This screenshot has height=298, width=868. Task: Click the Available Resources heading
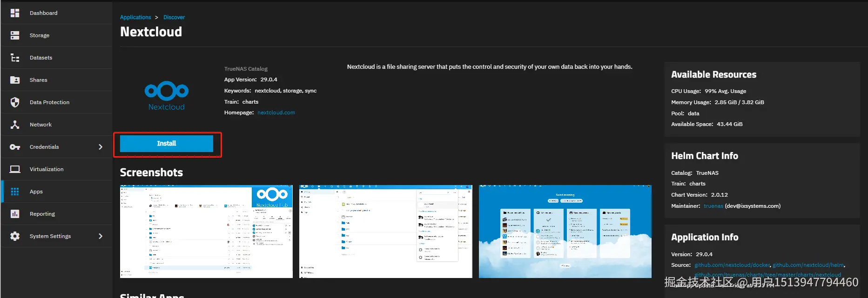(713, 74)
